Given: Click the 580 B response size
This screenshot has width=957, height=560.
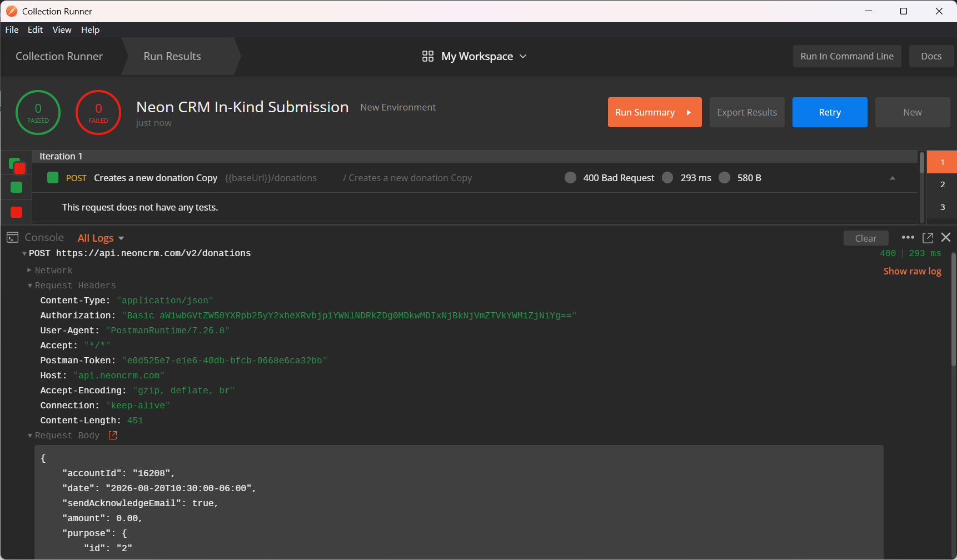Looking at the screenshot, I should click(x=749, y=178).
